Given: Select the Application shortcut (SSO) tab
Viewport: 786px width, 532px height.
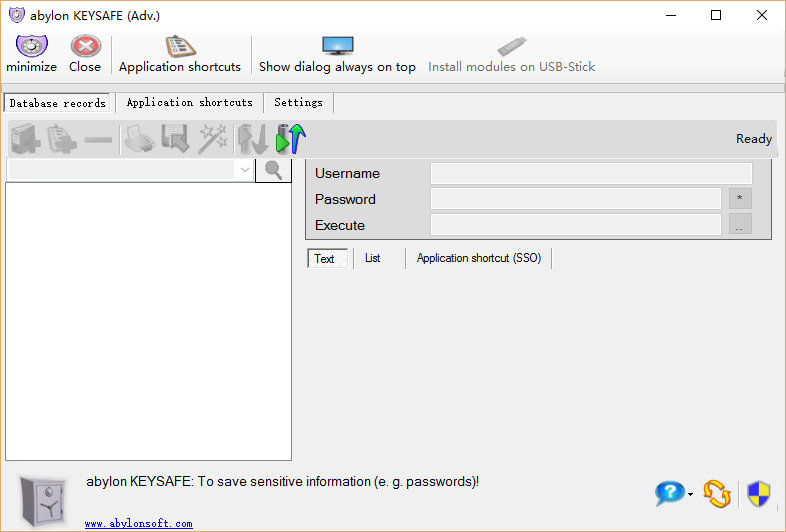Looking at the screenshot, I should coord(479,258).
